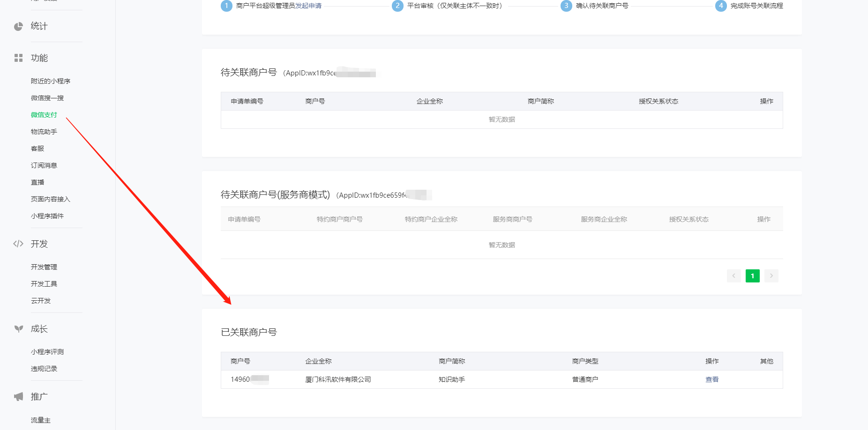The image size is (868, 430).
Task: Click 授权关系状态 header in first table
Action: [x=658, y=101]
